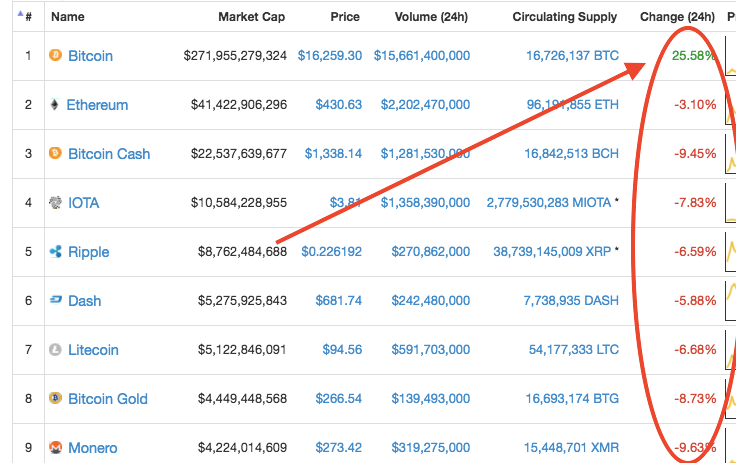The image size is (736, 463).
Task: Sort table by Market Cap column
Action: [252, 17]
